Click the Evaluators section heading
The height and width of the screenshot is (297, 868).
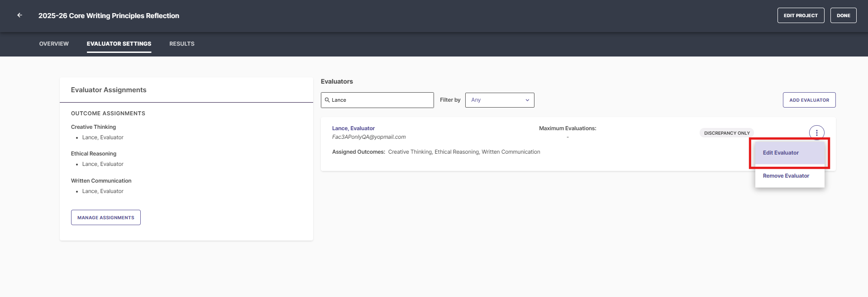[x=337, y=81]
